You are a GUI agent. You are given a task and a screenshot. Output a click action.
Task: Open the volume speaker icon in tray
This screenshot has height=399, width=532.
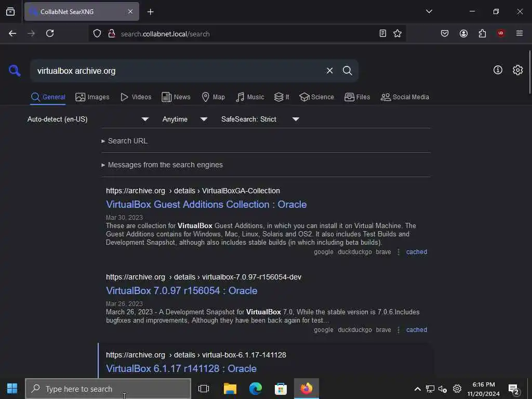click(443, 389)
